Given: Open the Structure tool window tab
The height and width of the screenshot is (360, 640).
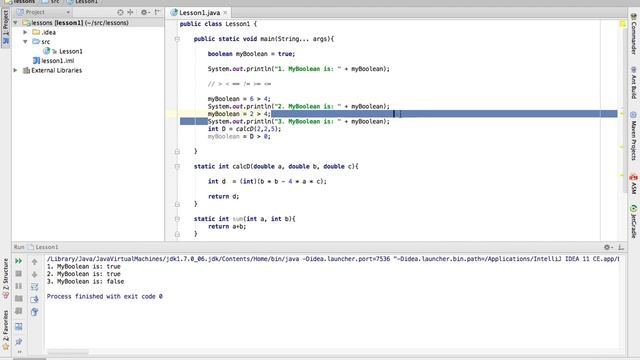Looking at the screenshot, I should (6, 278).
